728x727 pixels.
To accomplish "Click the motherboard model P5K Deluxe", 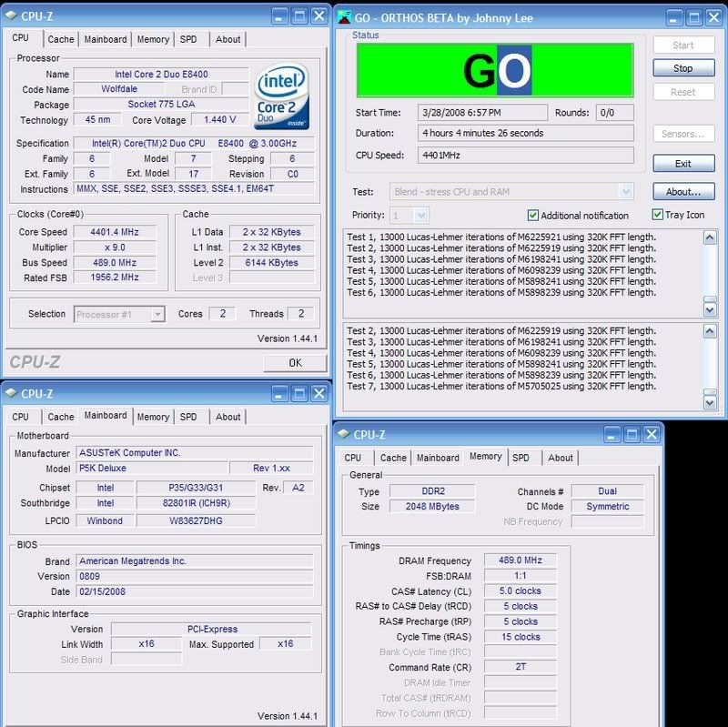I will (x=151, y=468).
